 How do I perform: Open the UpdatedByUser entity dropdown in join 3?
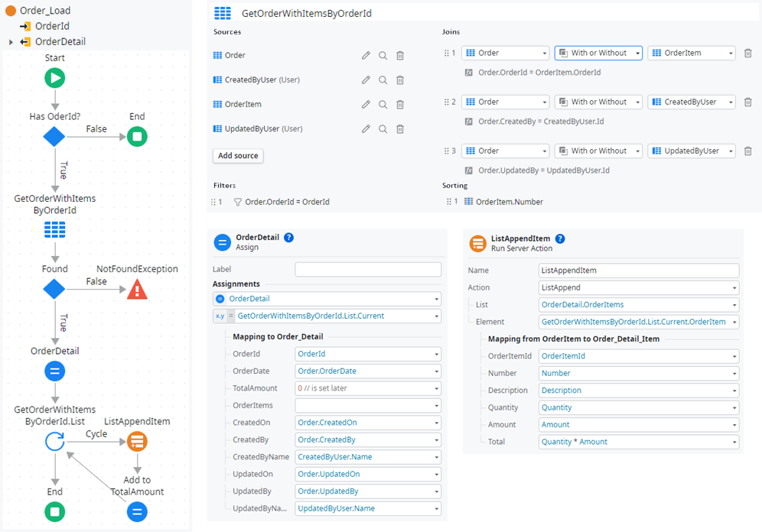point(691,151)
